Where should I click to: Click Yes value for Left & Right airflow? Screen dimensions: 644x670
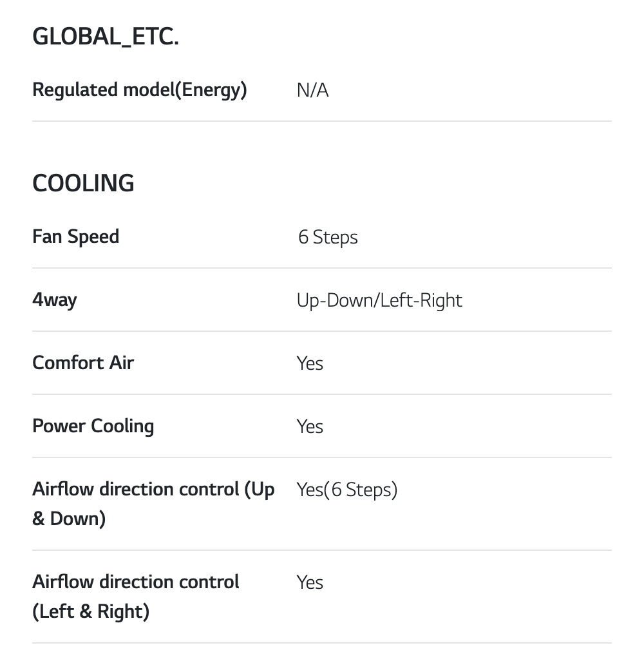[310, 582]
